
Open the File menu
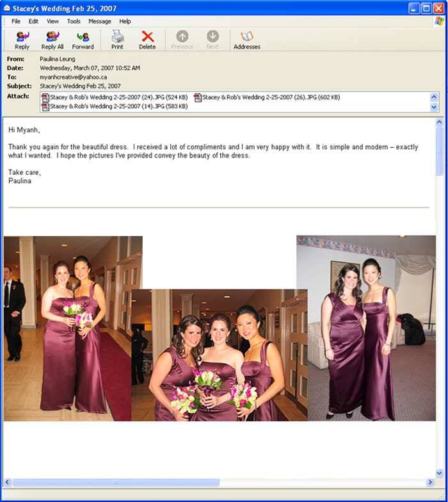(x=16, y=22)
